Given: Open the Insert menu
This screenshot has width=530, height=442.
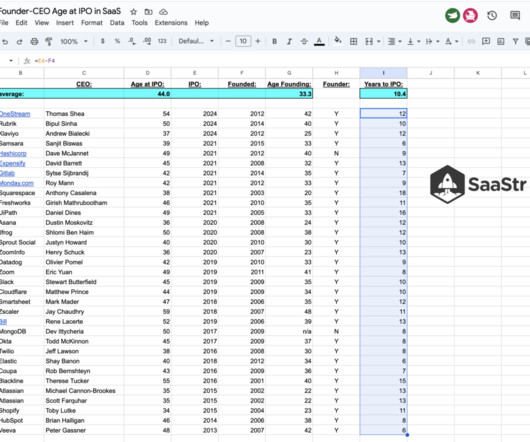Looking at the screenshot, I should (65, 23).
